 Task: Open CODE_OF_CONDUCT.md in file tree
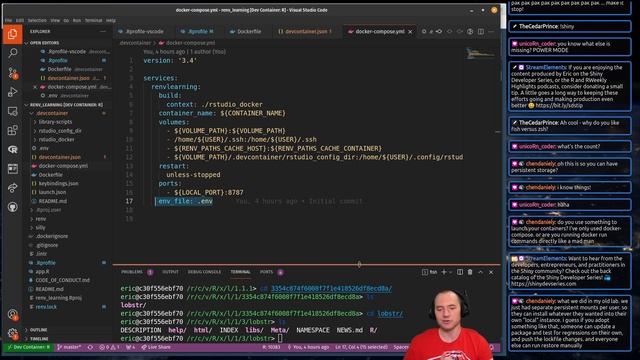pos(62,280)
